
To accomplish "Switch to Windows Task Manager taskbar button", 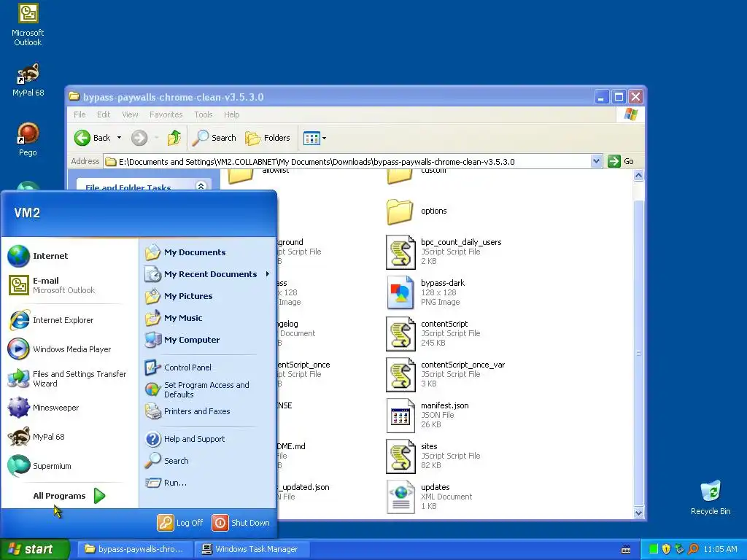I will 252,549.
